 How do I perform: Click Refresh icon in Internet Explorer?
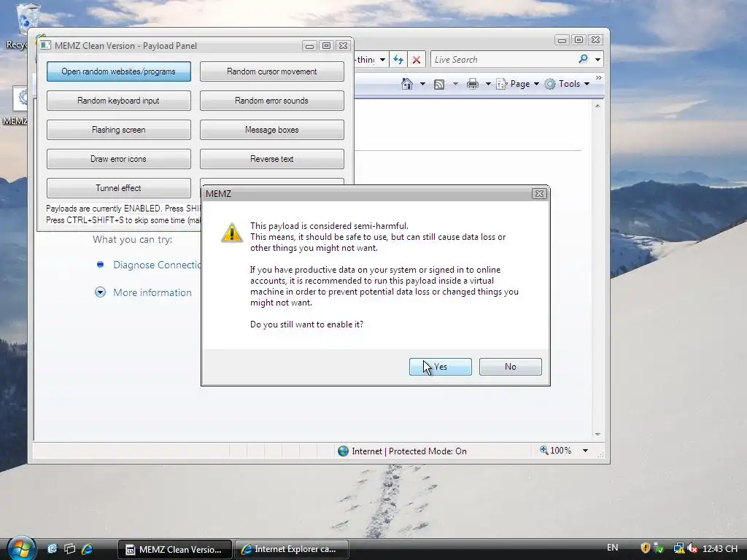click(x=398, y=60)
